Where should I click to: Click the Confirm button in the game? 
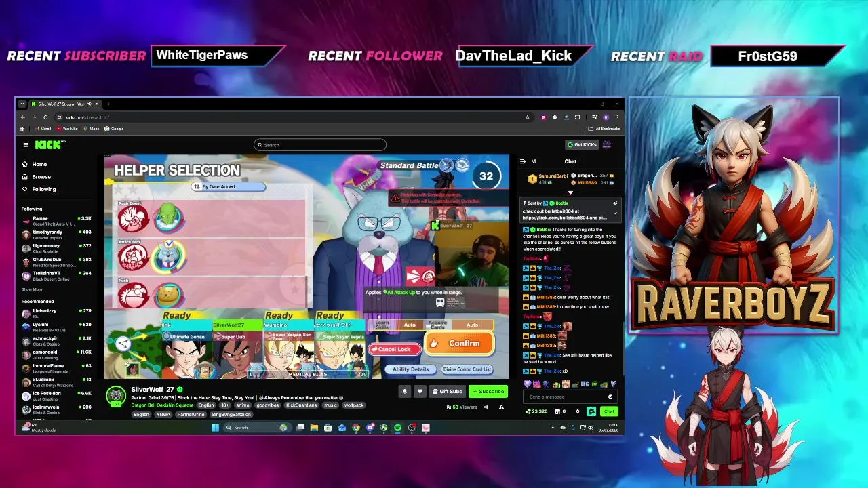coord(460,344)
